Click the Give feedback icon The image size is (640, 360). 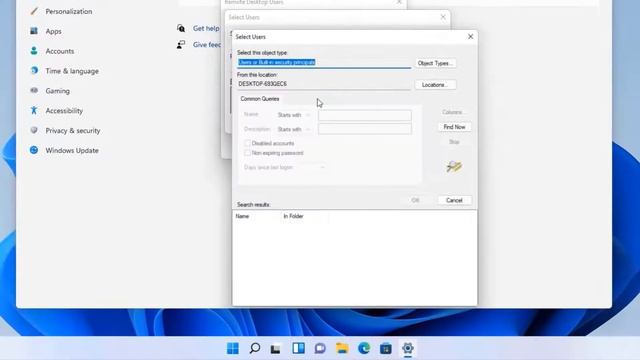click(x=181, y=44)
